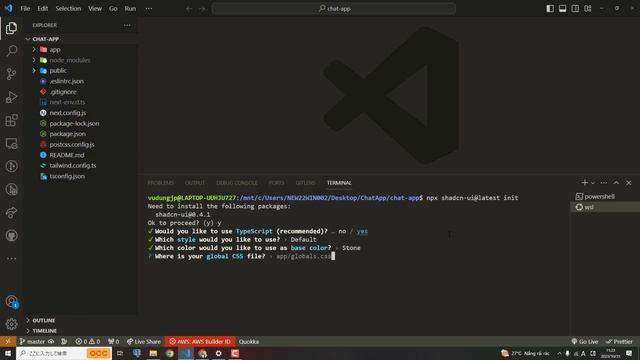Open Chrome from the Windows taskbar
640x360 pixels.
tap(170, 353)
